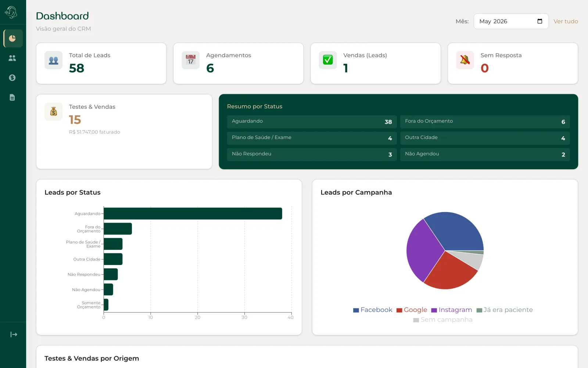Open the Dashboard pie-chart sidebar icon
Screen dimensions: 588x368
pyautogui.click(x=13, y=38)
